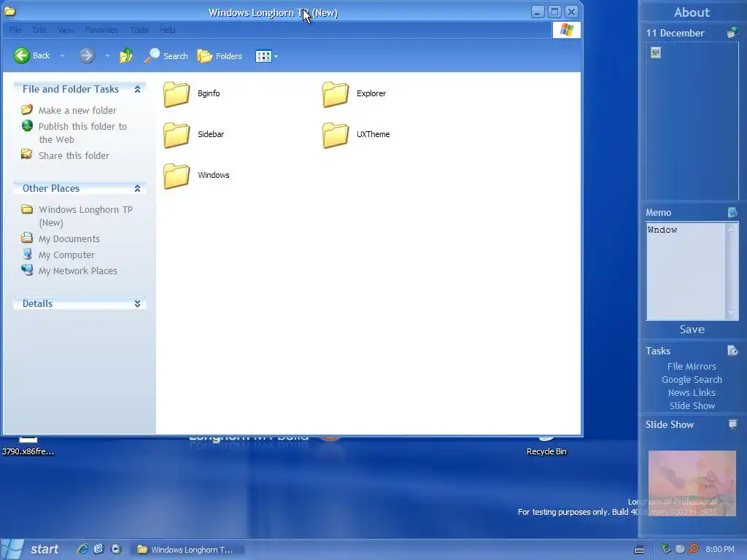Open Search from the toolbar

coord(166,55)
